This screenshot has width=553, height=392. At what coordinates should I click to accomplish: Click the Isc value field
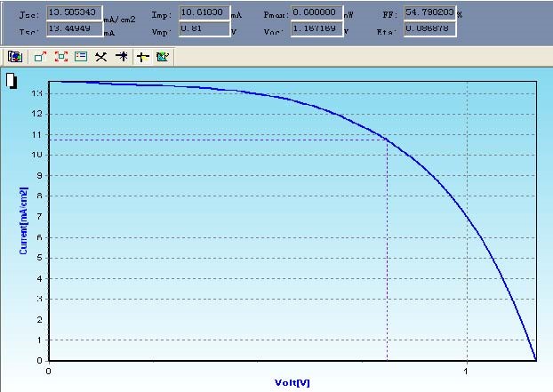73,29
